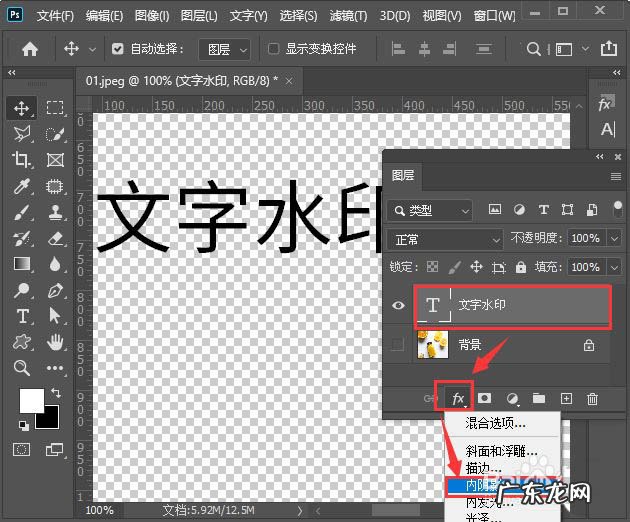This screenshot has height=522, width=630.
Task: Choose the Path Selection tool
Action: pyautogui.click(x=55, y=316)
